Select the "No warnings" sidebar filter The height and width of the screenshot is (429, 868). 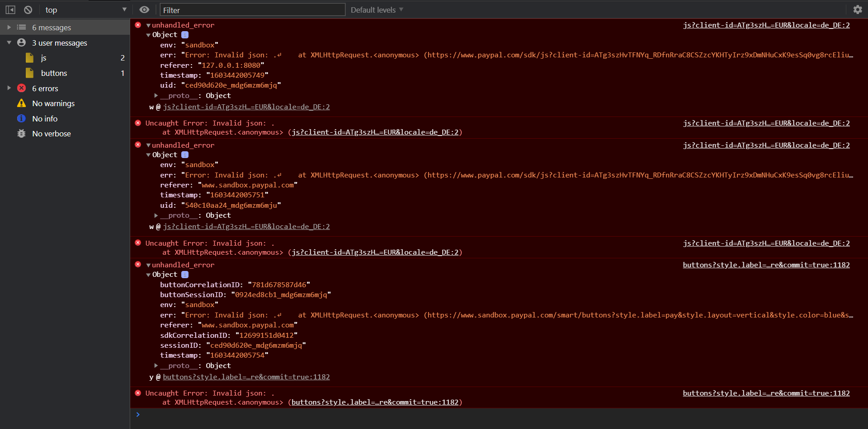[x=65, y=103]
